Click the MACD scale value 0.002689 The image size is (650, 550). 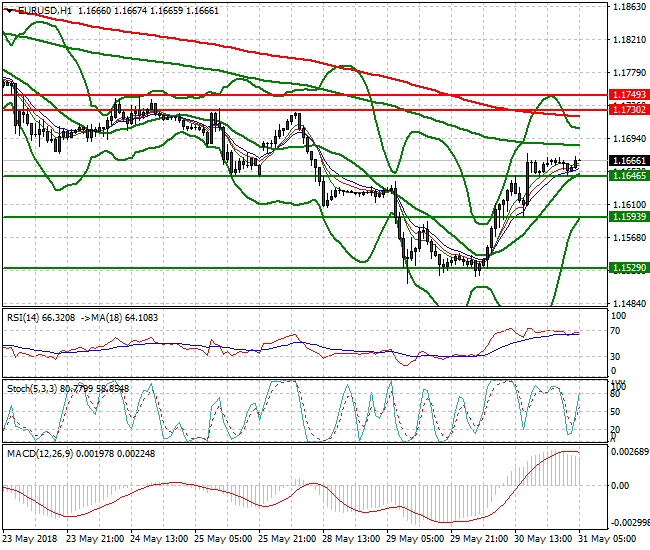coord(630,451)
